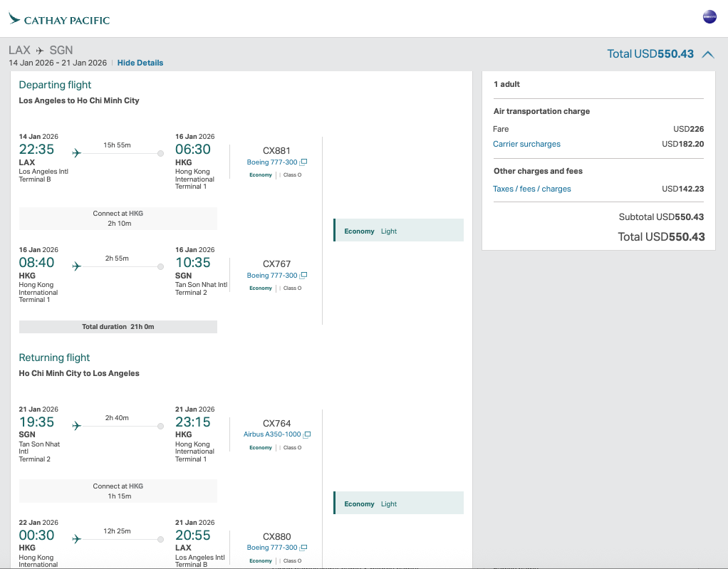Image resolution: width=728 pixels, height=569 pixels.
Task: Click the Total duration 21h 0m bar
Action: (118, 327)
